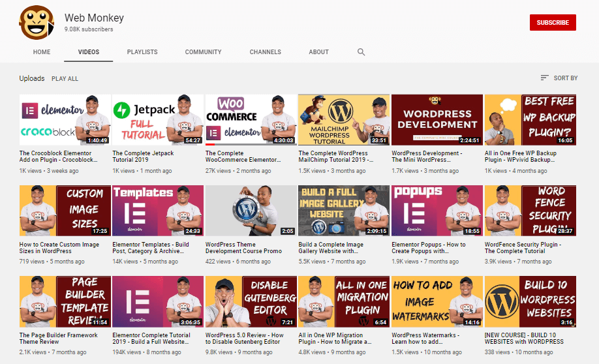The width and height of the screenshot is (599, 364).
Task: Click the red watch-progress bar on WooCommerce video
Action: pyautogui.click(x=210, y=144)
